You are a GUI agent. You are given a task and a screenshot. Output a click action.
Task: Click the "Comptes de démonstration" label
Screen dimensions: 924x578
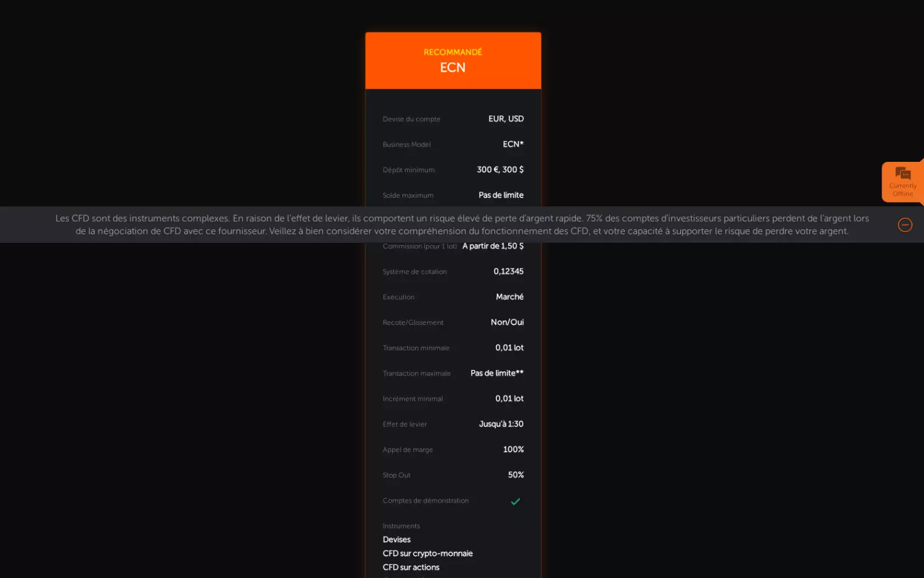click(x=426, y=501)
